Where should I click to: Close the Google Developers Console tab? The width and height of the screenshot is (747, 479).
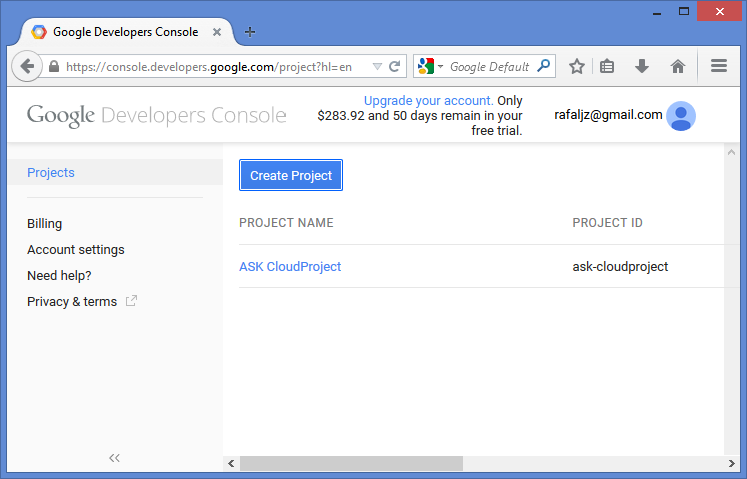coord(217,32)
